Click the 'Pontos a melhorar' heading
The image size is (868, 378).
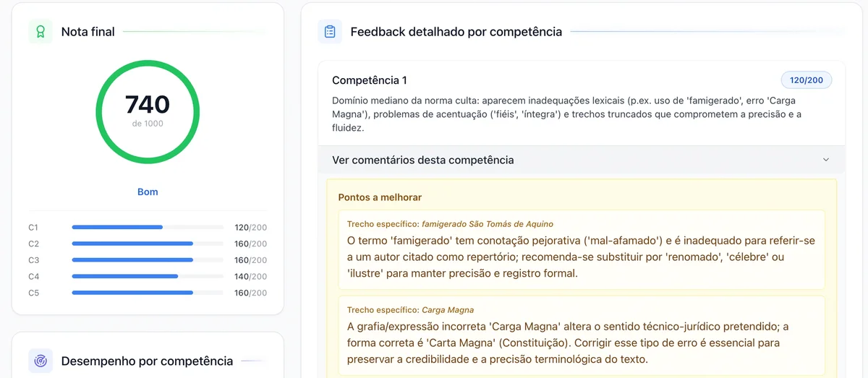tap(380, 197)
